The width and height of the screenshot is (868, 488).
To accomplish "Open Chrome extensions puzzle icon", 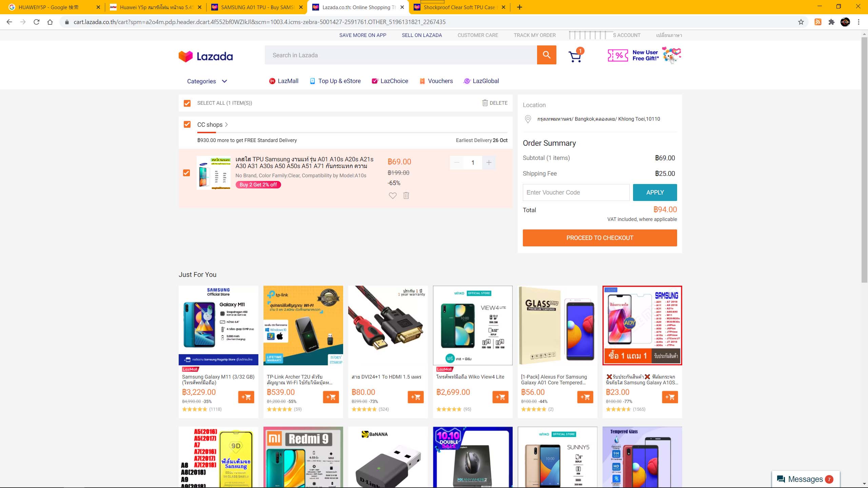I will tap(831, 22).
